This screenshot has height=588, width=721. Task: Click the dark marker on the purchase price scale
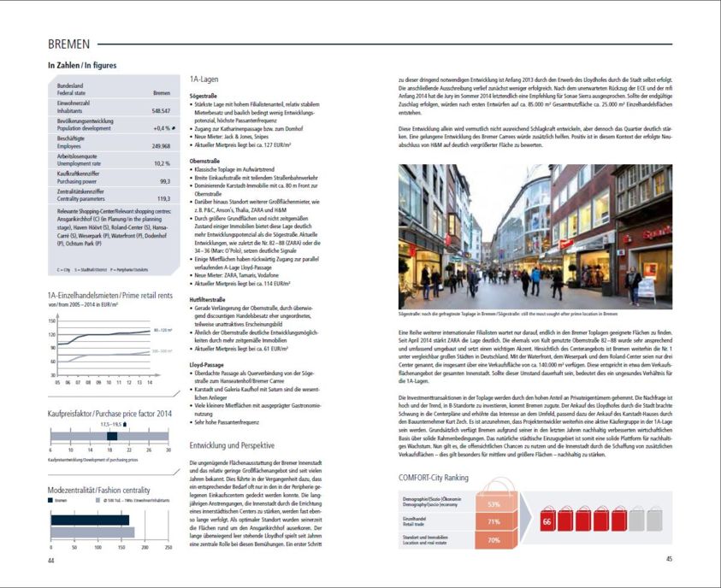[x=112, y=437]
